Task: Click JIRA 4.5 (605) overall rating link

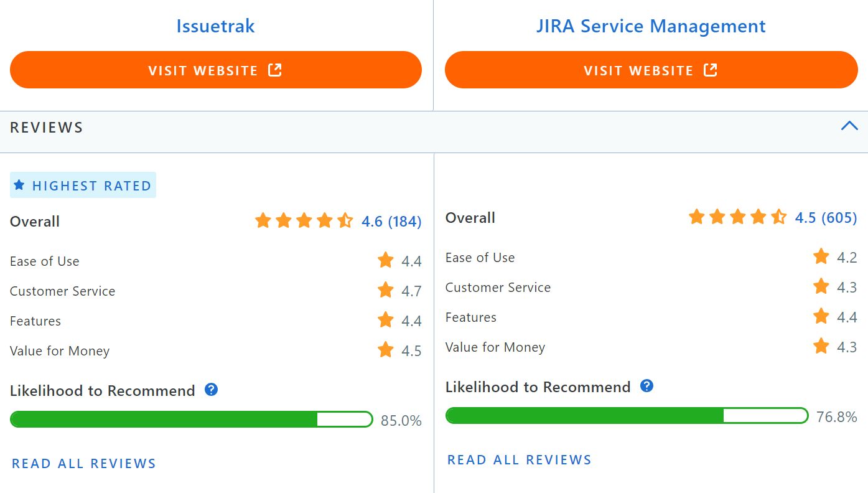Action: [826, 218]
